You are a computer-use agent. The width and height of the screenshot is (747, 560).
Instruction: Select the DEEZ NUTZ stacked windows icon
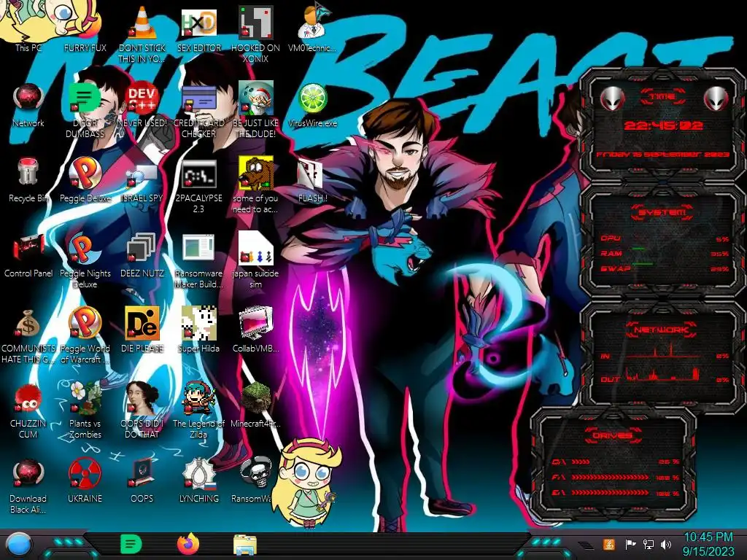coord(142,248)
